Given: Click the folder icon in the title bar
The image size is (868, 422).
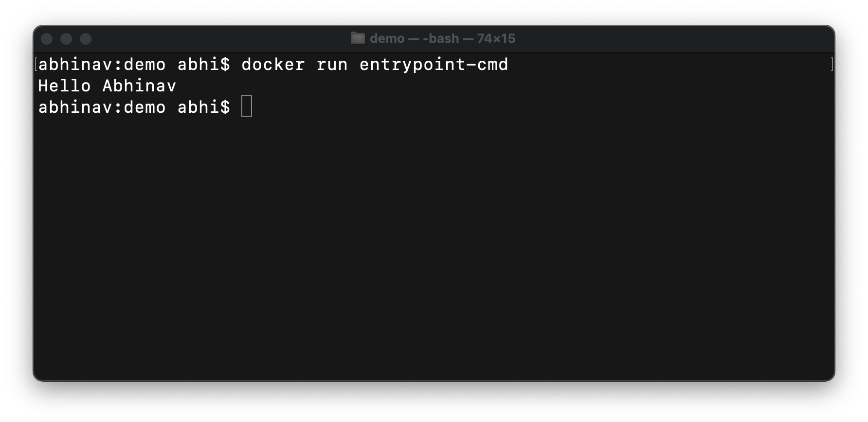Looking at the screenshot, I should pyautogui.click(x=358, y=38).
